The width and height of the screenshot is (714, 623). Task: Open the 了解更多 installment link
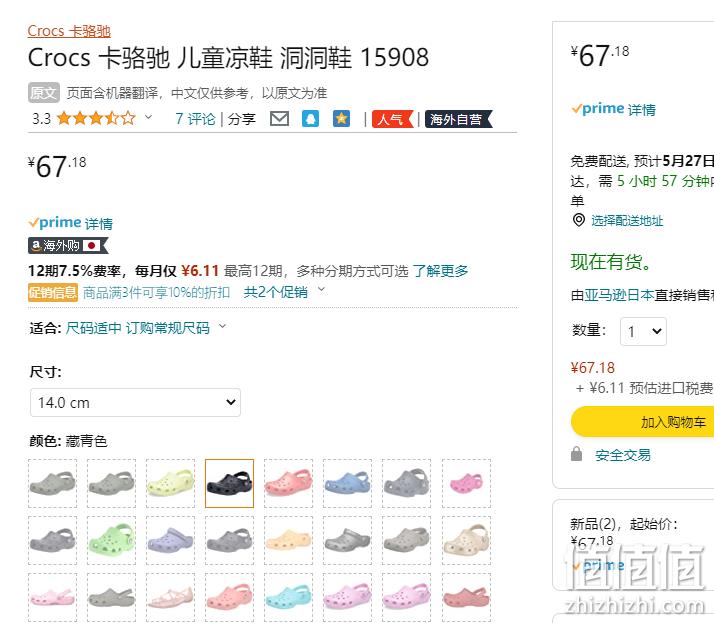(x=440, y=271)
